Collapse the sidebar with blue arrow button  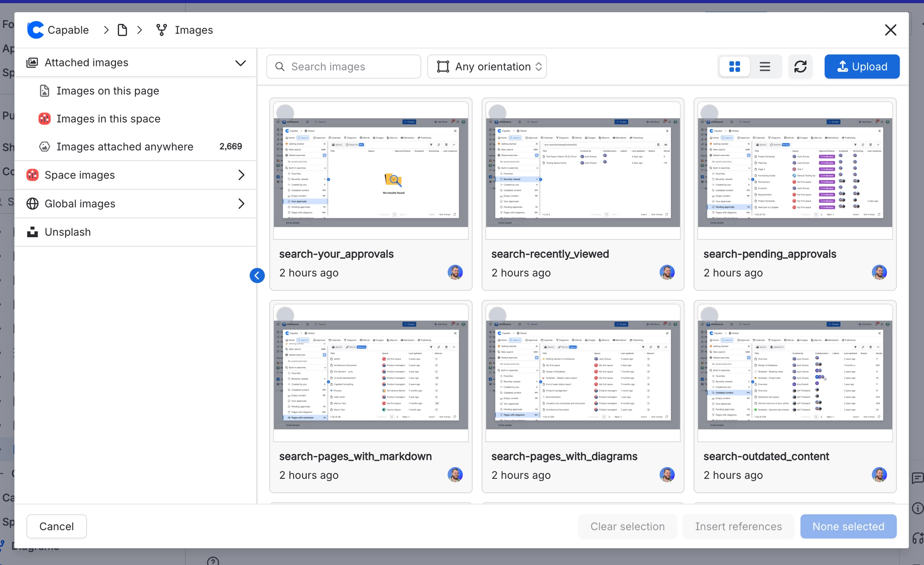coord(257,276)
